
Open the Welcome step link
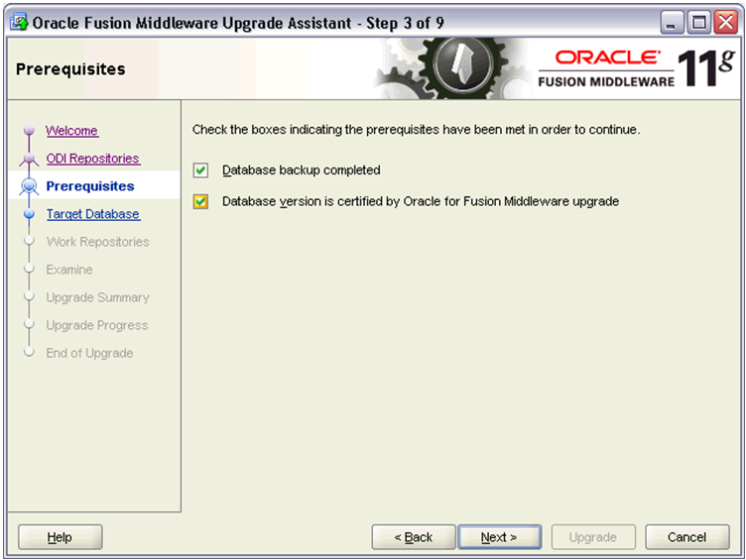click(72, 131)
